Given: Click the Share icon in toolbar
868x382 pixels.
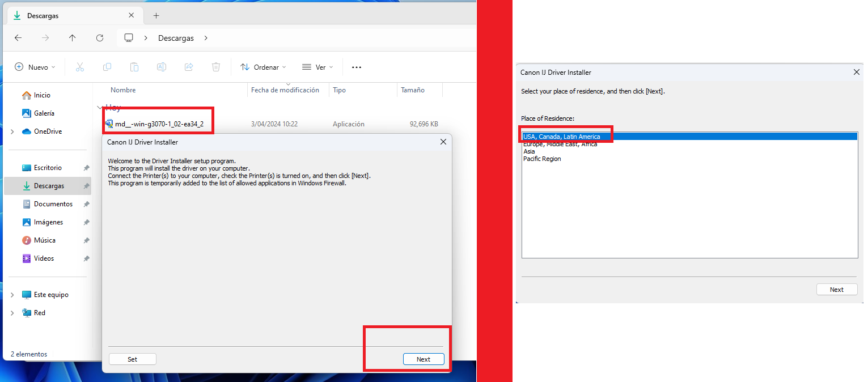Looking at the screenshot, I should tap(189, 67).
